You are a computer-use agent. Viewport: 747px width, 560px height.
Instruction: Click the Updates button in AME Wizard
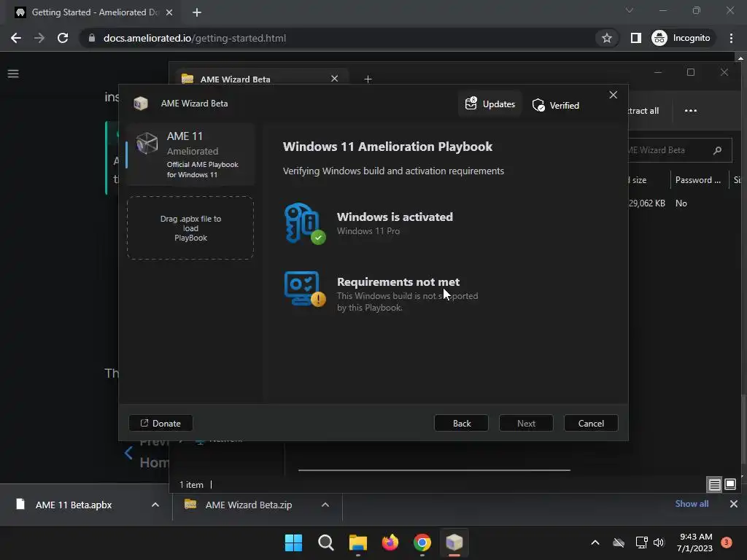pyautogui.click(x=489, y=104)
